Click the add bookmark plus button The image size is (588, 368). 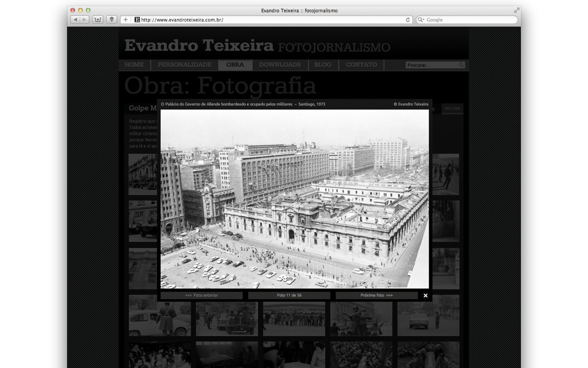click(x=126, y=20)
